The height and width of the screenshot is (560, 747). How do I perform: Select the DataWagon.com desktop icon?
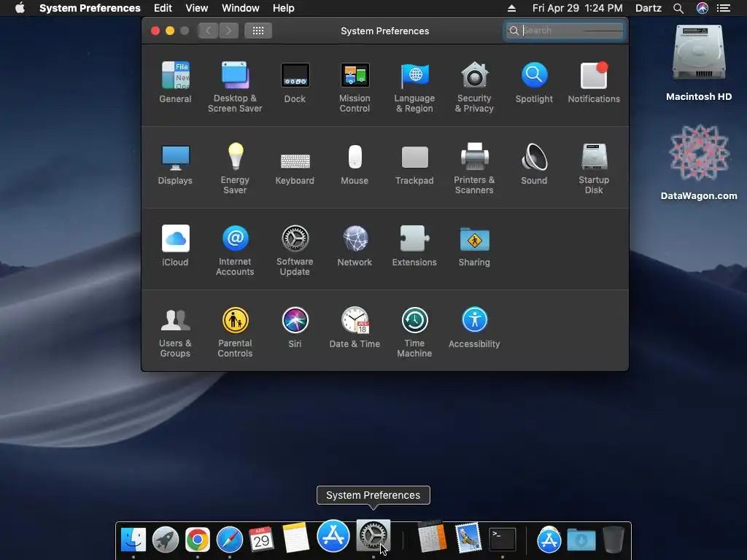(699, 162)
